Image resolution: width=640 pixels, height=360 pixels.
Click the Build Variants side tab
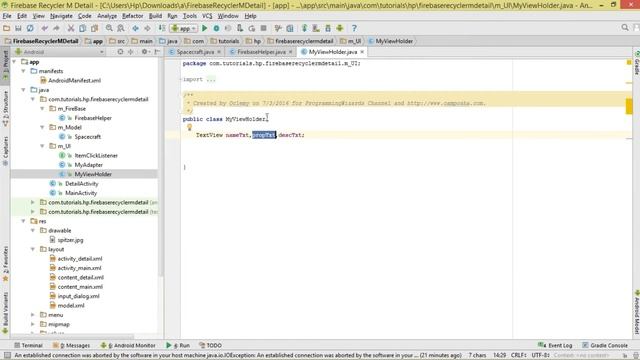[x=5, y=313]
